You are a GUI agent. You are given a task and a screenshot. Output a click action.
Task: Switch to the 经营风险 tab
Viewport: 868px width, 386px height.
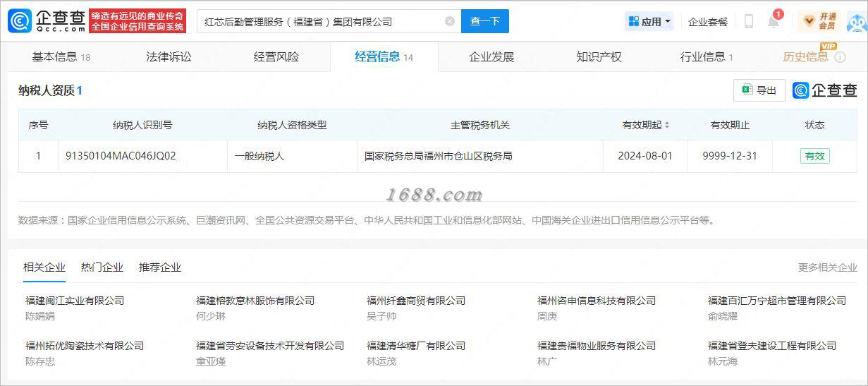(276, 56)
